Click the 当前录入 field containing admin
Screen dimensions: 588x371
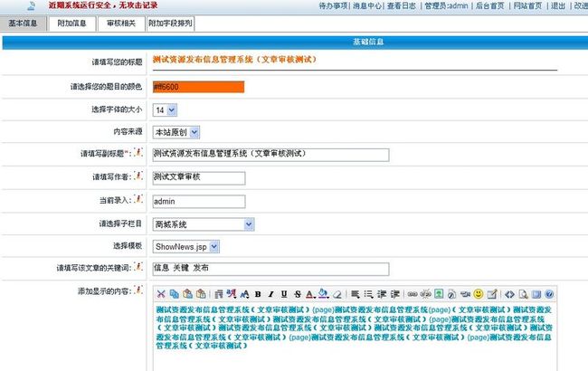[x=199, y=202]
